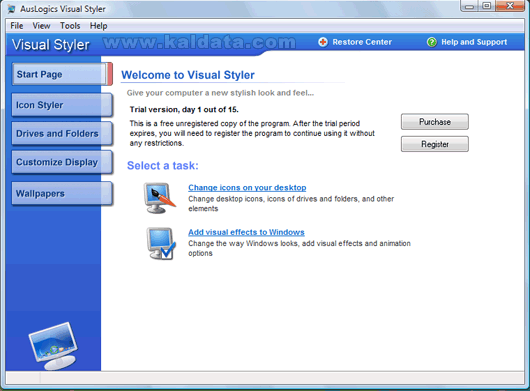Screen dimensions: 530x391
Task: Maximize the Visual Styler window
Action: coord(487,6)
